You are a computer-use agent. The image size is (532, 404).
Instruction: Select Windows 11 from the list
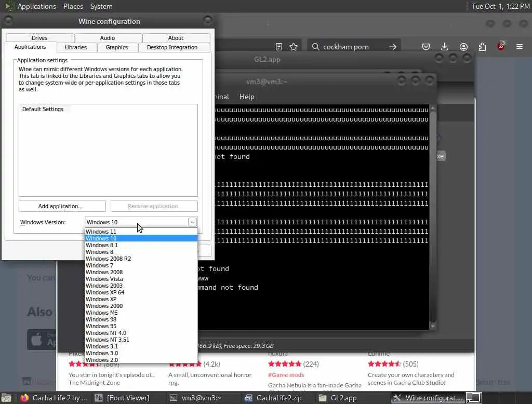point(141,232)
